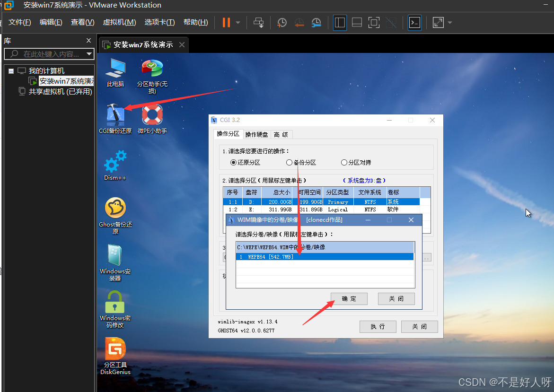Open the 文件(F) menu
Screen dimensions: 554x392
point(20,22)
